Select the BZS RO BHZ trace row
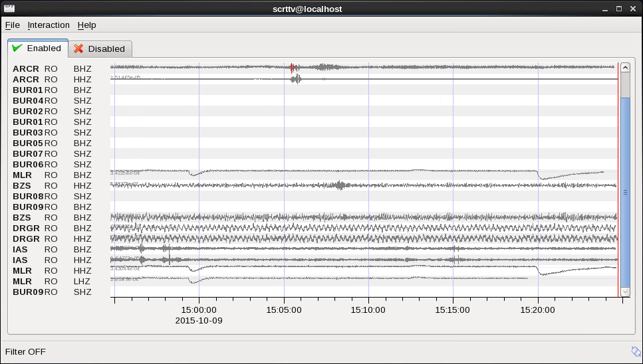643x364 pixels. pyautogui.click(x=315, y=217)
